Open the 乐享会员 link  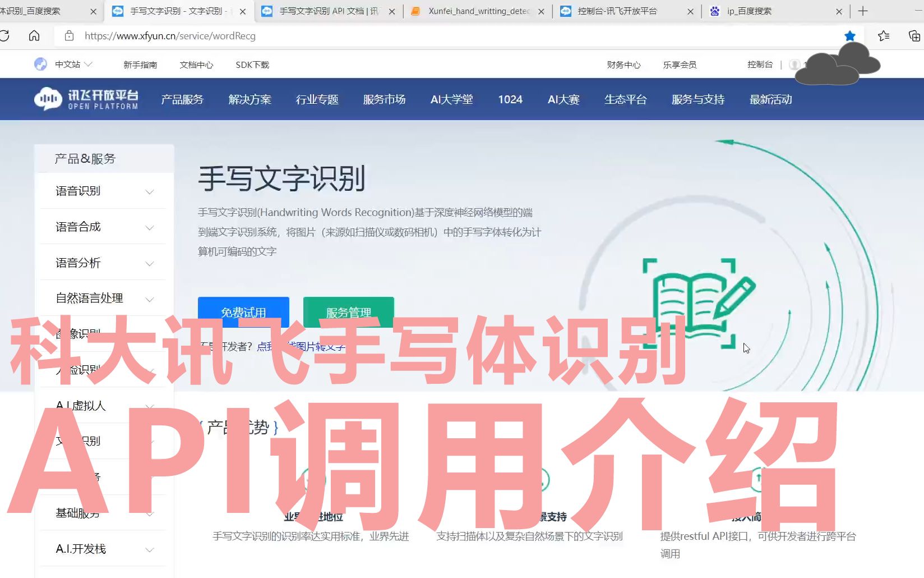coord(680,65)
